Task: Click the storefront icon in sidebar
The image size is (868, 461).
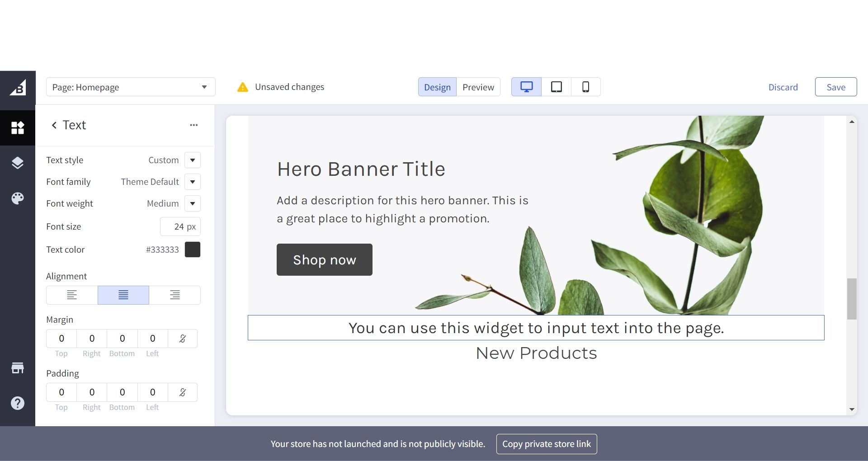Action: pos(18,368)
